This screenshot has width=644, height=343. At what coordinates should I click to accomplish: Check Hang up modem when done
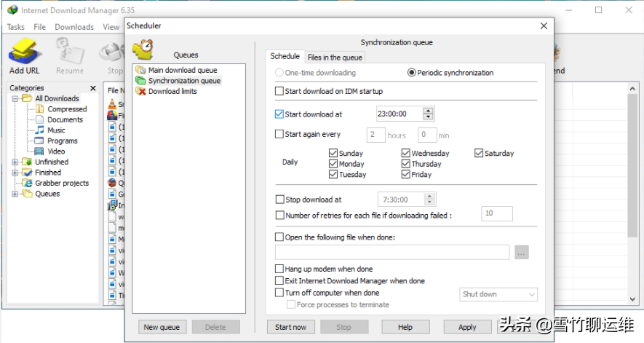tap(279, 269)
